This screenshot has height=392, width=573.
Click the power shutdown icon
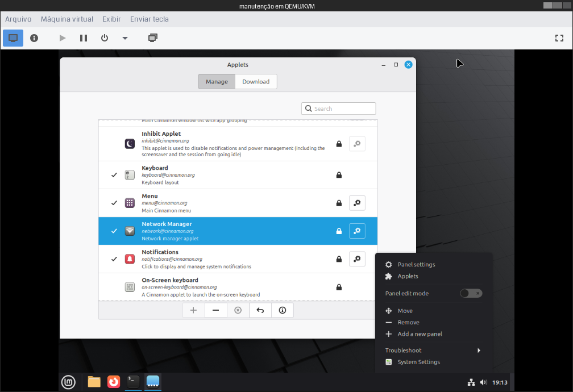click(104, 38)
